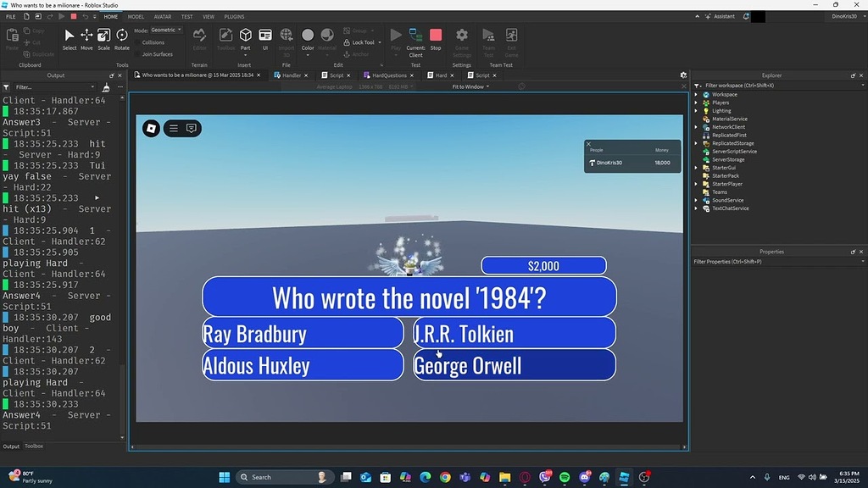The width and height of the screenshot is (868, 488).
Task: Open the UI insert tool
Action: coord(265,39)
